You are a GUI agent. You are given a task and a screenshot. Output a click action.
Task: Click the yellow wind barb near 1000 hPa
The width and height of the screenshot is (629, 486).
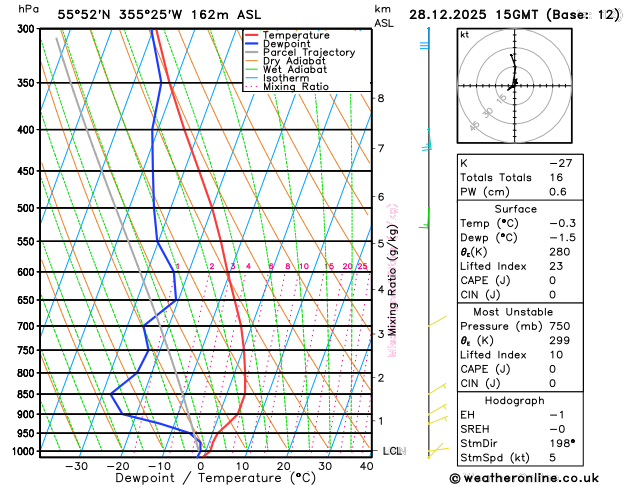coord(438,450)
